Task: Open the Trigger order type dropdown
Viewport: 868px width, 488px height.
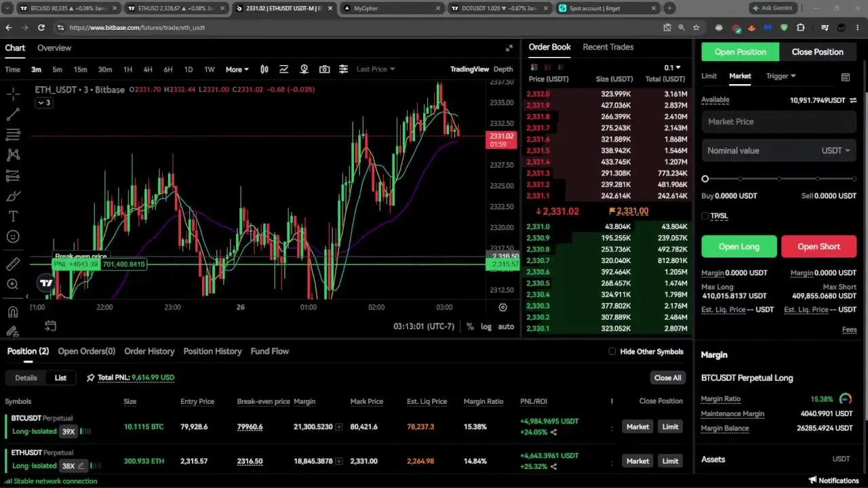Action: 781,76
